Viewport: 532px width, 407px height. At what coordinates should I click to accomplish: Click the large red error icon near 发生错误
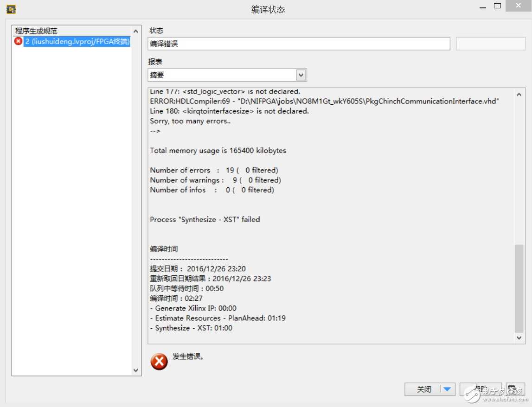coord(159,361)
